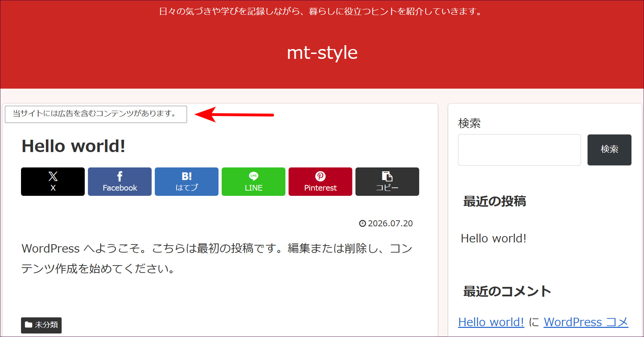Image resolution: width=644 pixels, height=337 pixels.
Task: Click the 最近の投稿 widget heading
Action: (x=494, y=201)
